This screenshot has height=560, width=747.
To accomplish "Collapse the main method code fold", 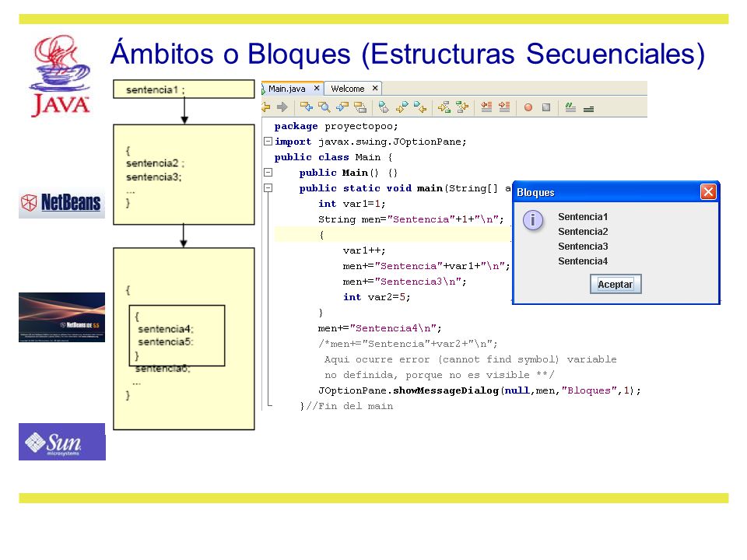I will click(x=268, y=188).
